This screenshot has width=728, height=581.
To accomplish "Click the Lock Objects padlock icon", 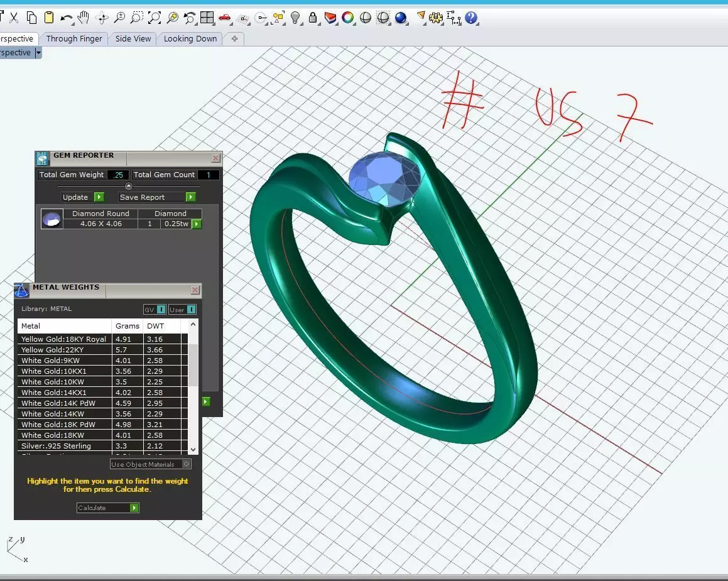I will [x=313, y=18].
